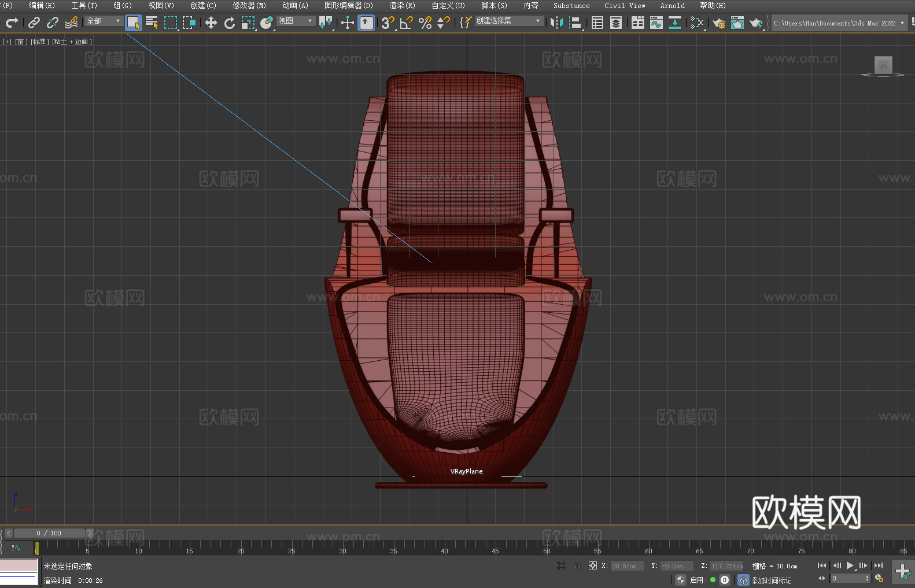This screenshot has height=588, width=915.
Task: Open the Arnold menu
Action: [673, 5]
